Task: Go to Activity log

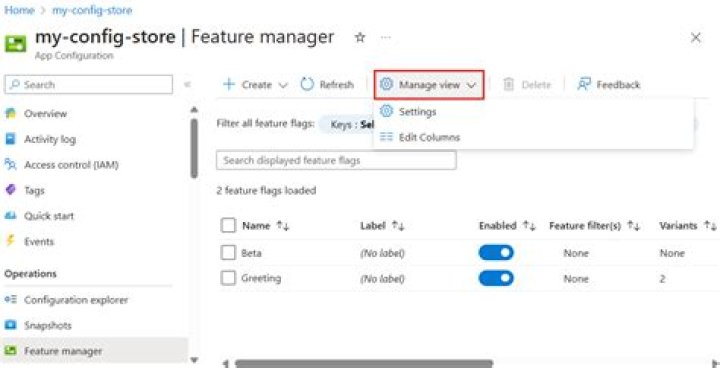Action: pos(50,139)
